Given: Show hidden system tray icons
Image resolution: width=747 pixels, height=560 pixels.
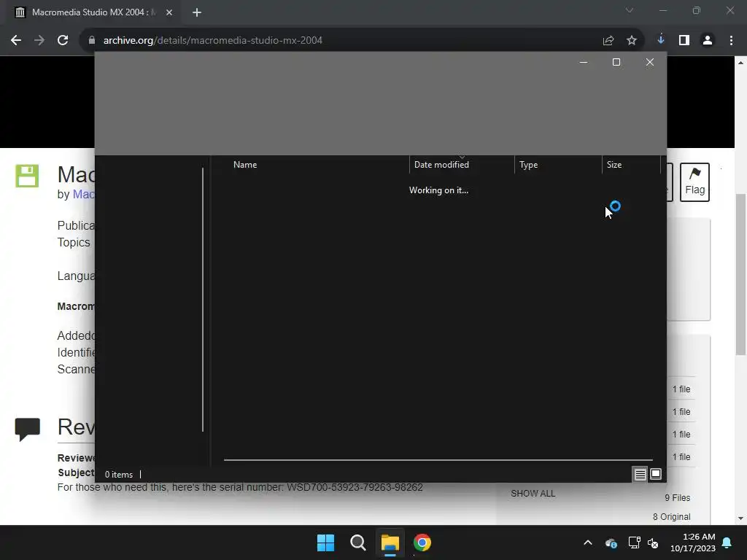Looking at the screenshot, I should tap(588, 542).
